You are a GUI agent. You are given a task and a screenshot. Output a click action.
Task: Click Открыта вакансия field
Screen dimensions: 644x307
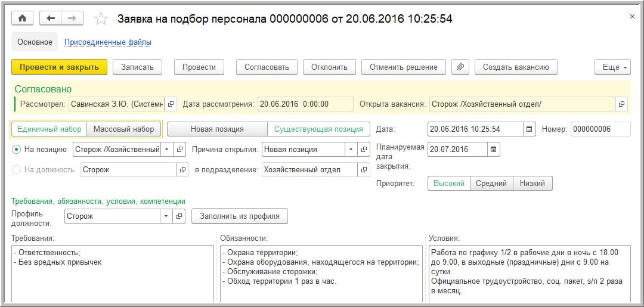pyautogui.click(x=522, y=104)
